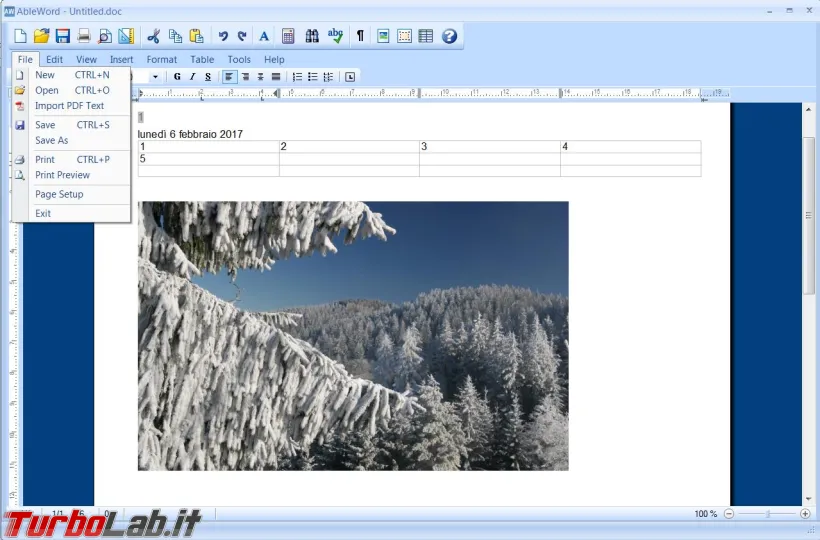The width and height of the screenshot is (820, 540).
Task: Toggle the paragraph marks (¶) button
Action: click(x=360, y=36)
